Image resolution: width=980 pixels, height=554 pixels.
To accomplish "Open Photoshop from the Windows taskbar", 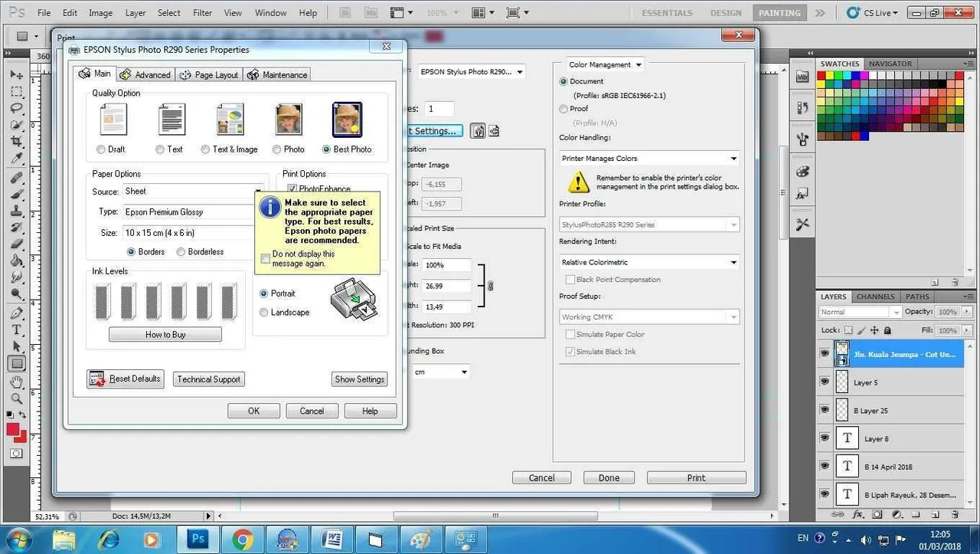I will [198, 539].
